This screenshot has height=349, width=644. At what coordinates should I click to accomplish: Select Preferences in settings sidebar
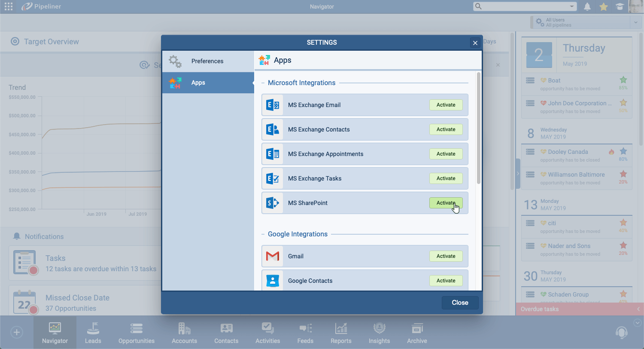[208, 61]
